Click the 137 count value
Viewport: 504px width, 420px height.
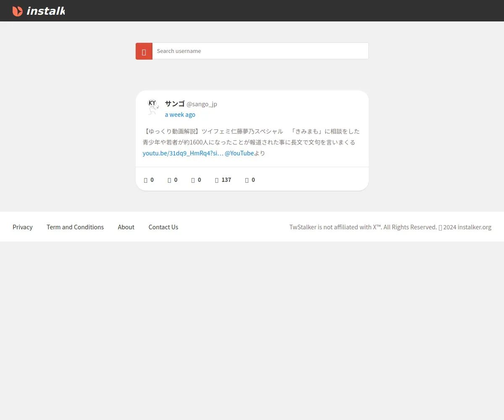click(x=226, y=180)
